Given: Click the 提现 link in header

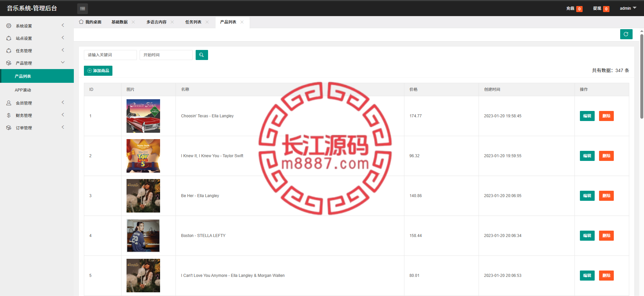Looking at the screenshot, I should 597,8.
